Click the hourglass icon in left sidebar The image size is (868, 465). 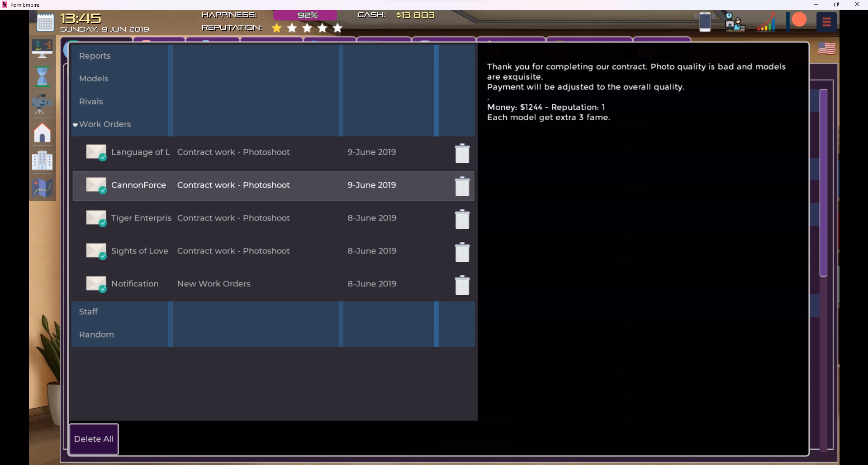point(42,76)
